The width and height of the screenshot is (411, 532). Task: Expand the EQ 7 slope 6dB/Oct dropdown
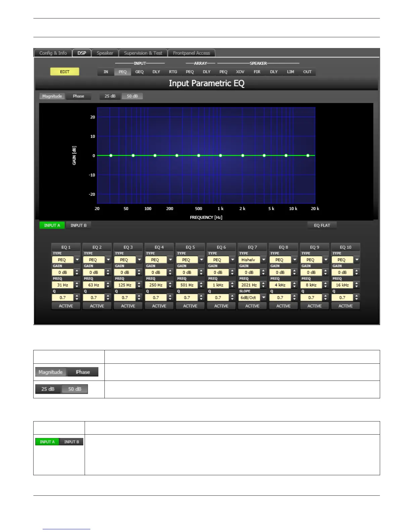264,298
